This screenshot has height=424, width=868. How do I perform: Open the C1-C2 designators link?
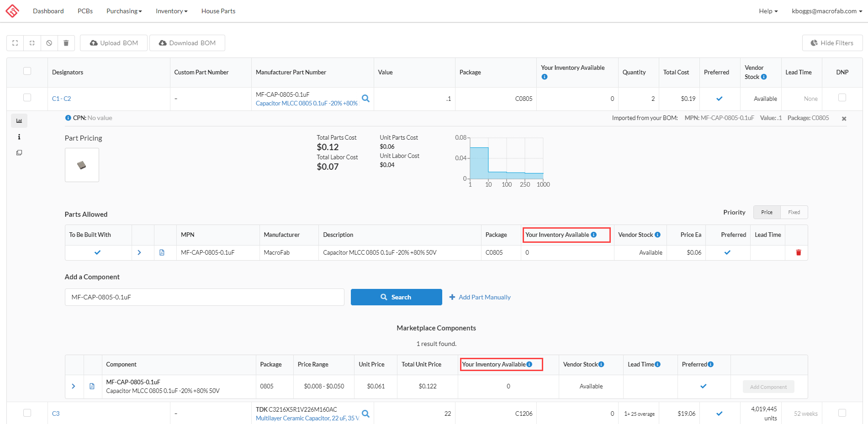[61, 99]
